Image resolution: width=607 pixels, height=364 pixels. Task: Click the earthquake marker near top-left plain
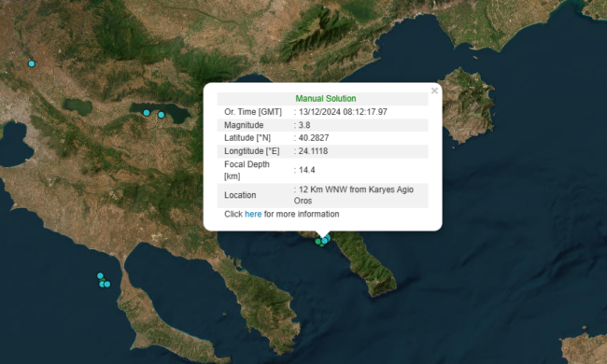click(x=32, y=63)
